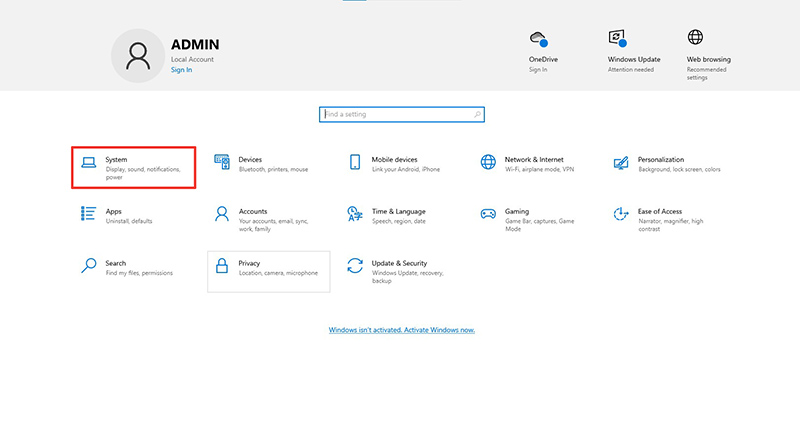Click the Web browsing label text
The height and width of the screenshot is (429, 800).
[x=709, y=59]
